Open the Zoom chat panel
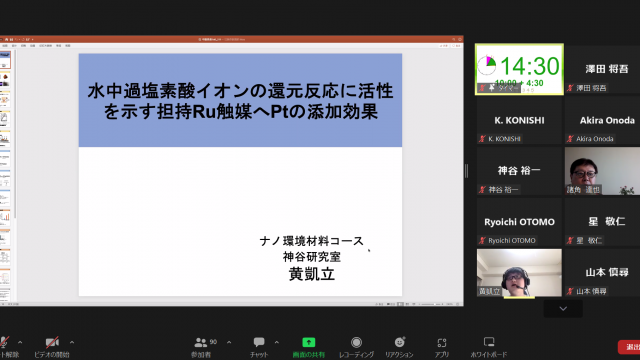Screen dimensions: 640x360 pos(259,347)
